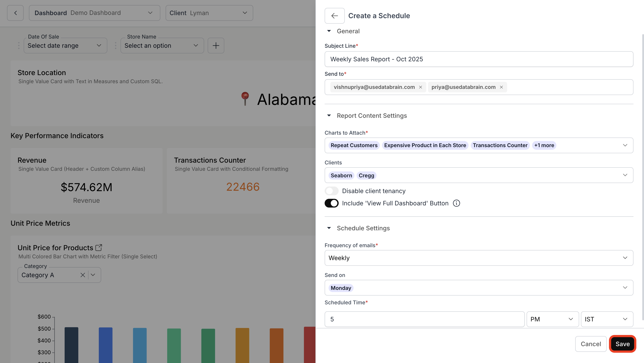Image resolution: width=644 pixels, height=363 pixels.
Task: Remove vishnupriya@usedatabrain.com recipient chip
Action: pyautogui.click(x=421, y=87)
